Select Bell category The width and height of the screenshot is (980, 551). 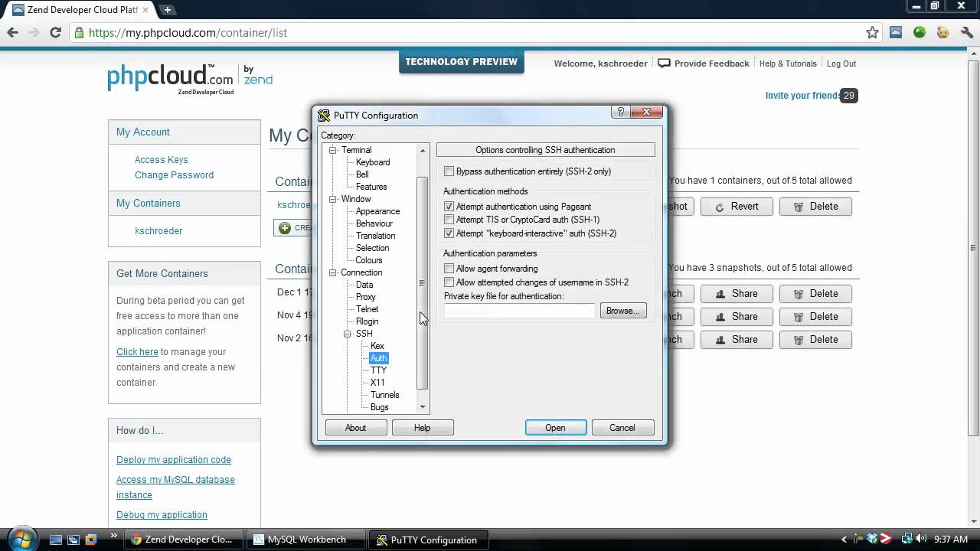362,174
